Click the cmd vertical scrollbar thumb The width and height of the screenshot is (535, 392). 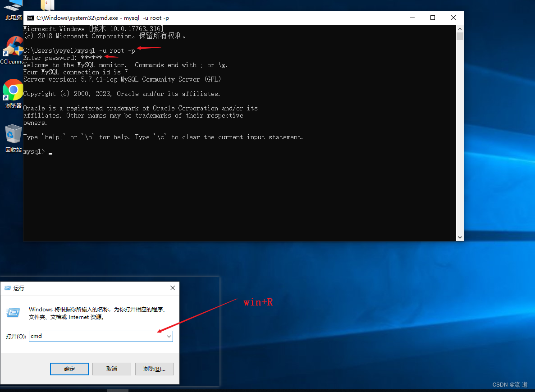click(x=460, y=36)
